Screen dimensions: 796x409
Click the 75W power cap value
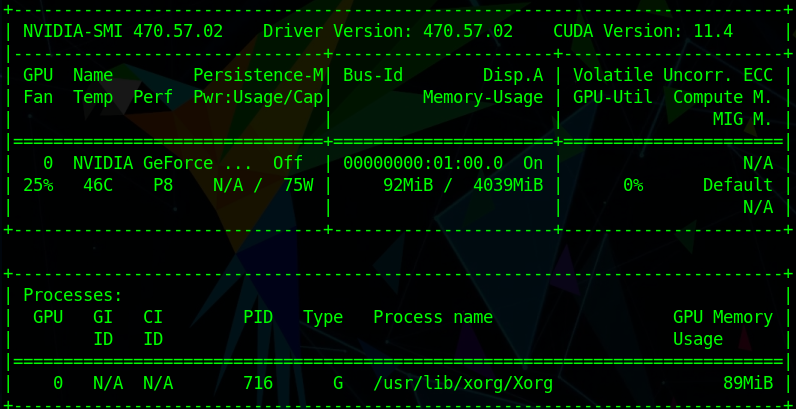point(298,185)
